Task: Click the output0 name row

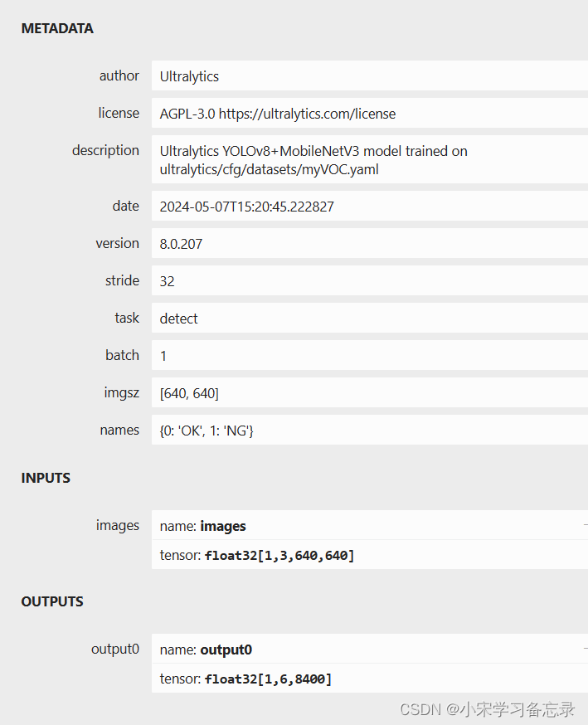Action: point(370,649)
